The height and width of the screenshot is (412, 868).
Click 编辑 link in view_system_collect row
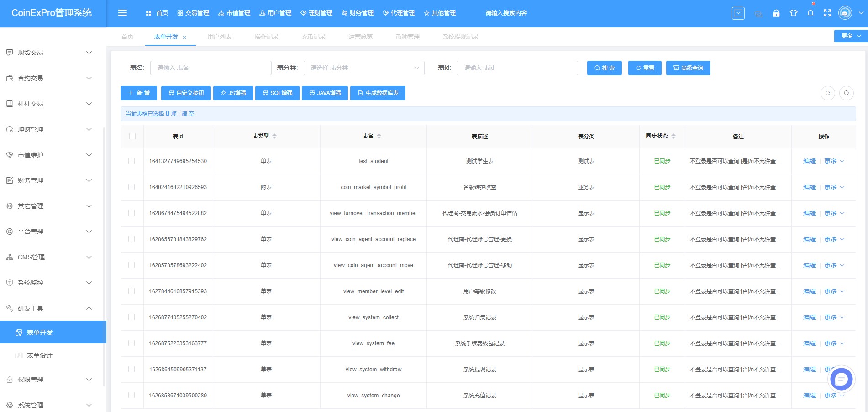tap(810, 317)
